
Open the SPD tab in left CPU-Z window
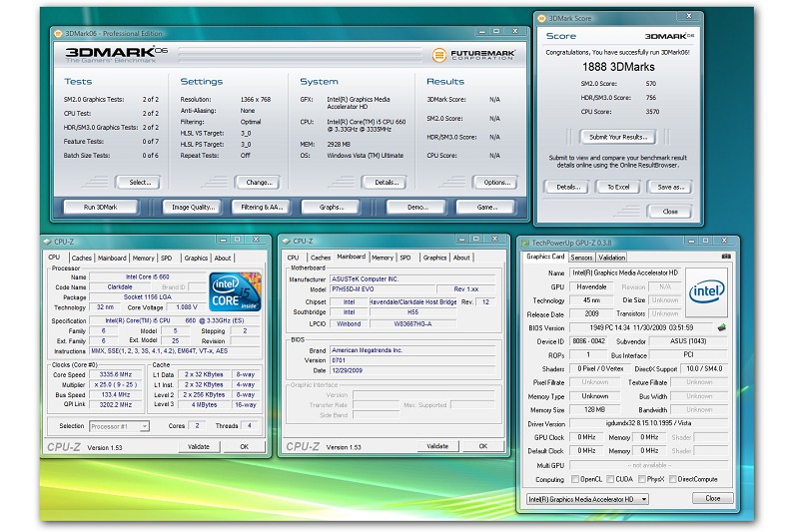pos(167,259)
